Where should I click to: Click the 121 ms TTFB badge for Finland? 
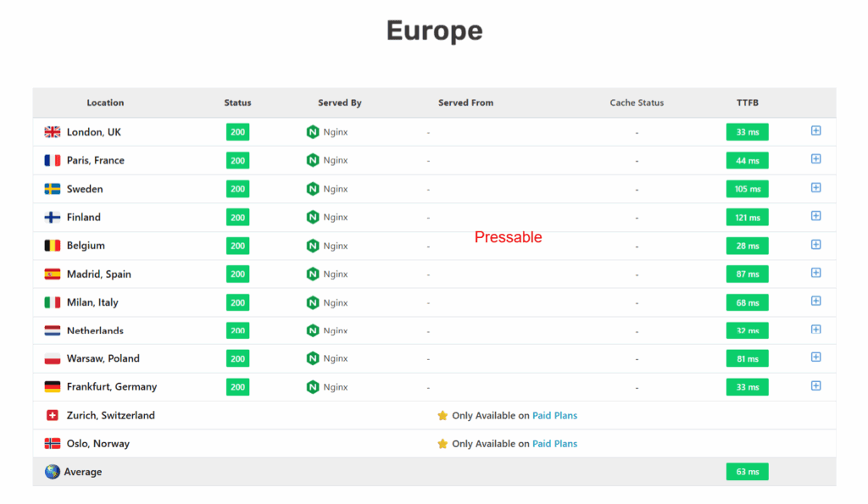point(747,217)
